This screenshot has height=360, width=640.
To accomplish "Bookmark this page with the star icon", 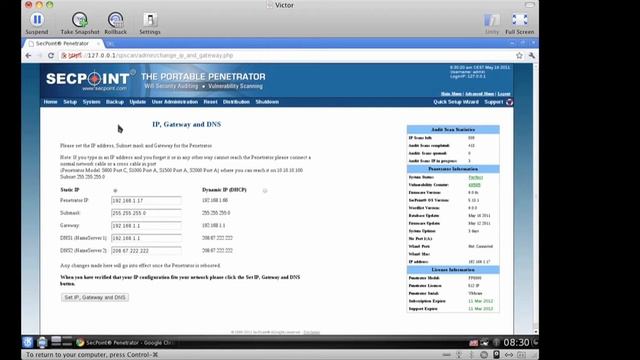I will click(519, 56).
